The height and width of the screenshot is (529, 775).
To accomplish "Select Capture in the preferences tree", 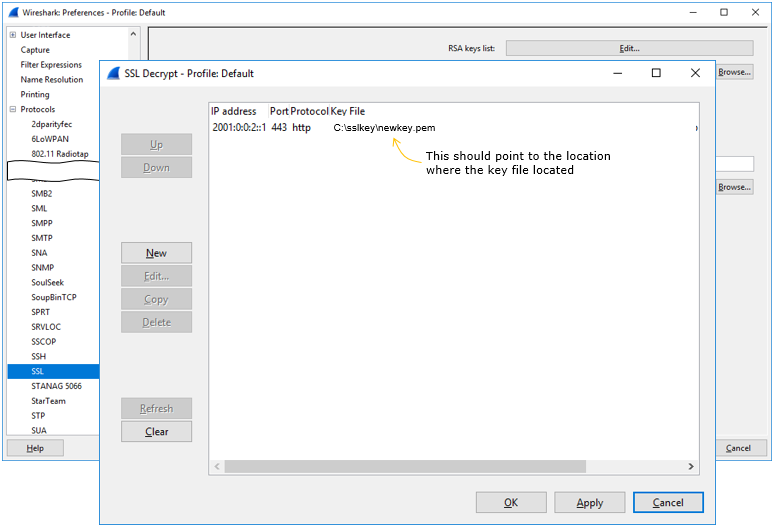I will click(35, 50).
